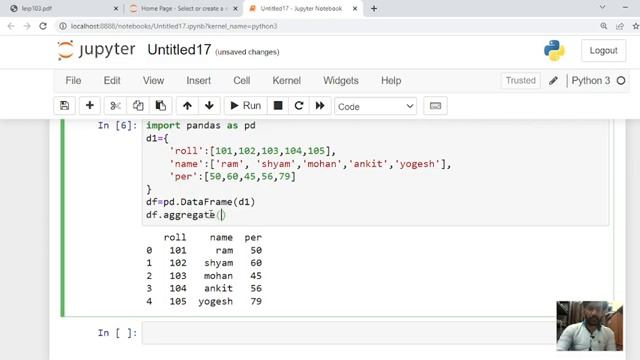Open the cell type dropdown showing Code
640x360 pixels.
click(376, 107)
